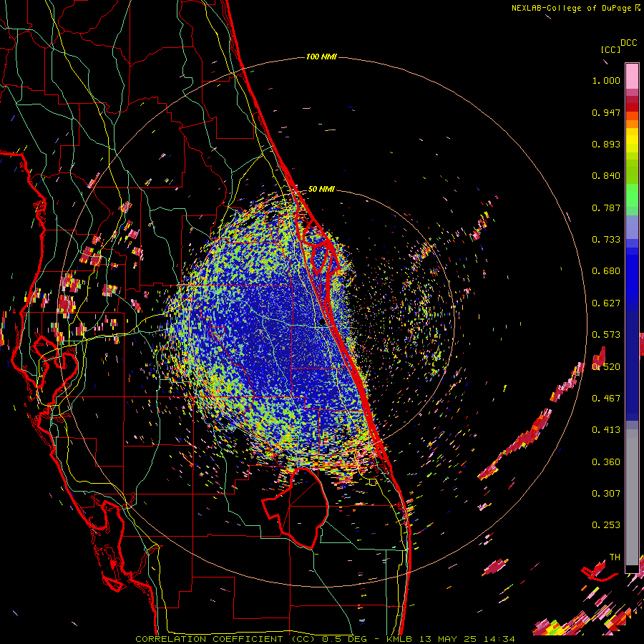Select the 0.840 value on the color scale

(x=606, y=176)
